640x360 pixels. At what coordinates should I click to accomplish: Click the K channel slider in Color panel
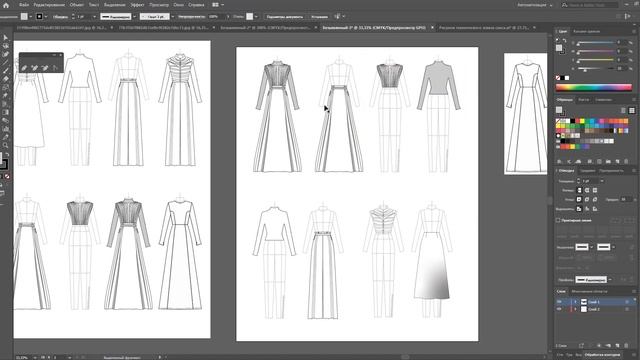(596, 69)
